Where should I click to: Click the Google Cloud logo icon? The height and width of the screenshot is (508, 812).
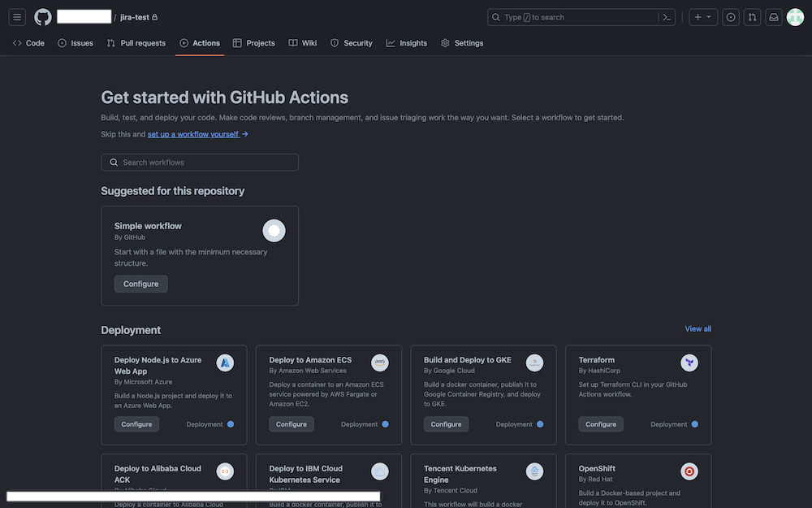(x=534, y=363)
